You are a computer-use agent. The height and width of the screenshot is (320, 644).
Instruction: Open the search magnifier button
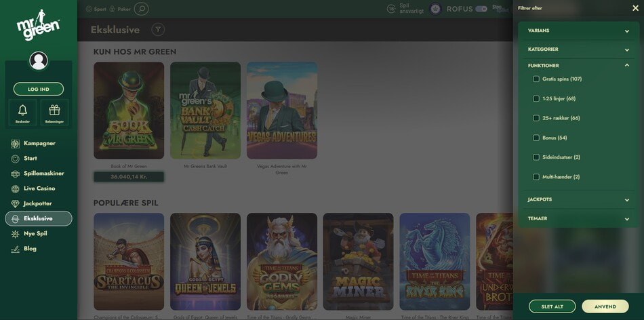point(141,9)
